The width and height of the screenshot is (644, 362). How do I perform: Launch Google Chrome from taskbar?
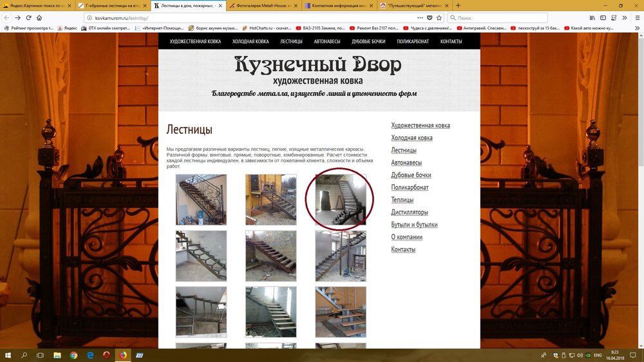[73, 355]
